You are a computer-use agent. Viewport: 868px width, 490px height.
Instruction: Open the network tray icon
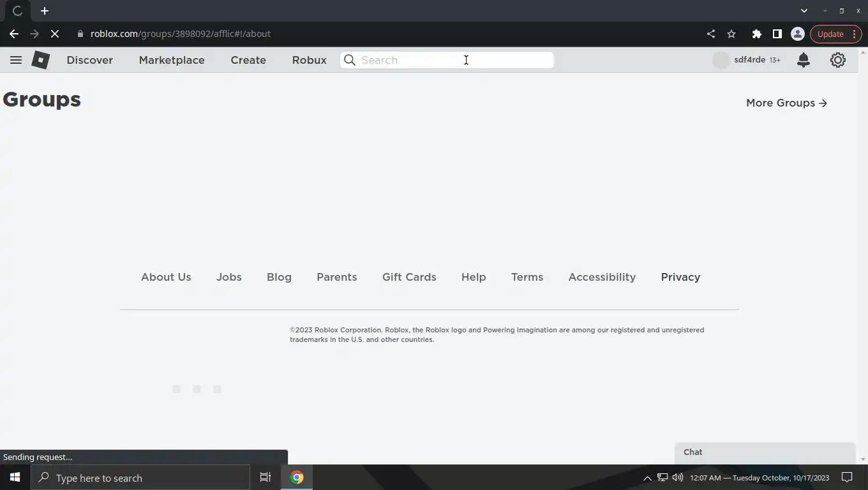[x=662, y=478]
